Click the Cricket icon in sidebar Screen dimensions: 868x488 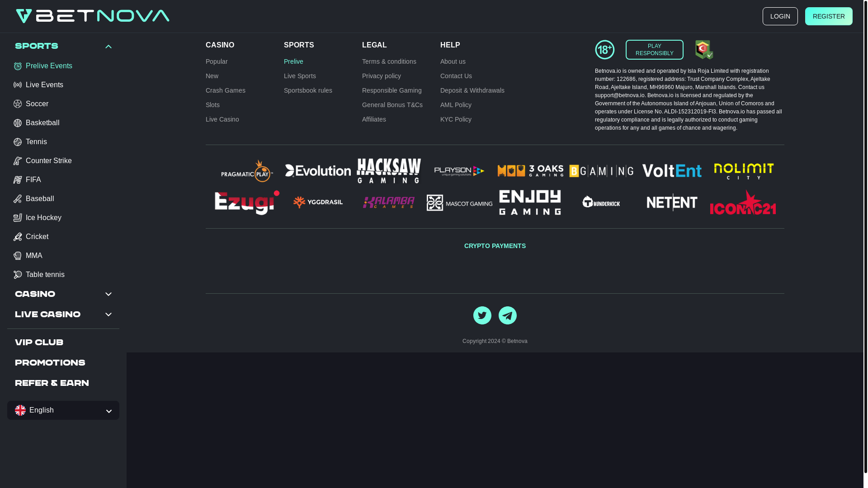coord(18,237)
